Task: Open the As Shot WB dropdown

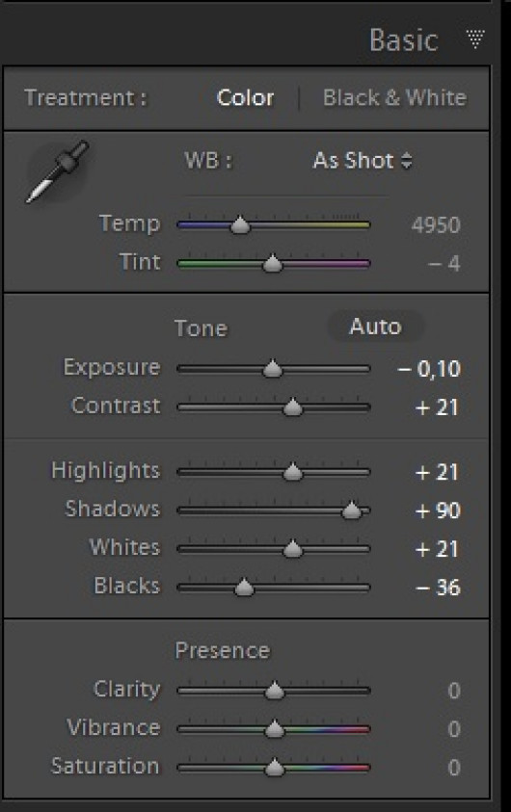Action: pyautogui.click(x=363, y=161)
